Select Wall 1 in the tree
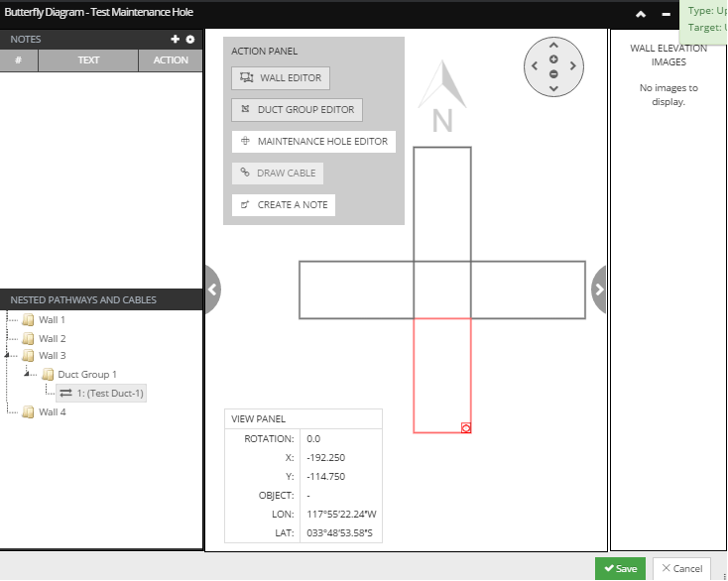The width and height of the screenshot is (728, 581). [x=52, y=320]
